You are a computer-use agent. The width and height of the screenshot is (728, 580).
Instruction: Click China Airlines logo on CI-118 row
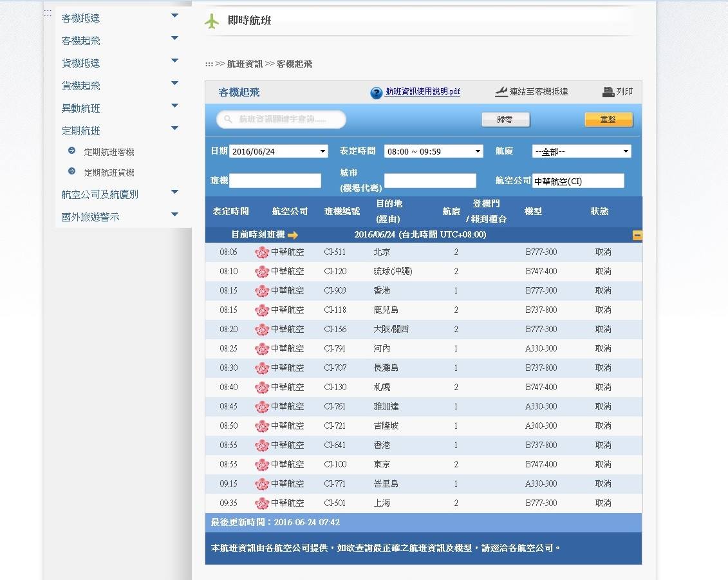[x=262, y=310]
